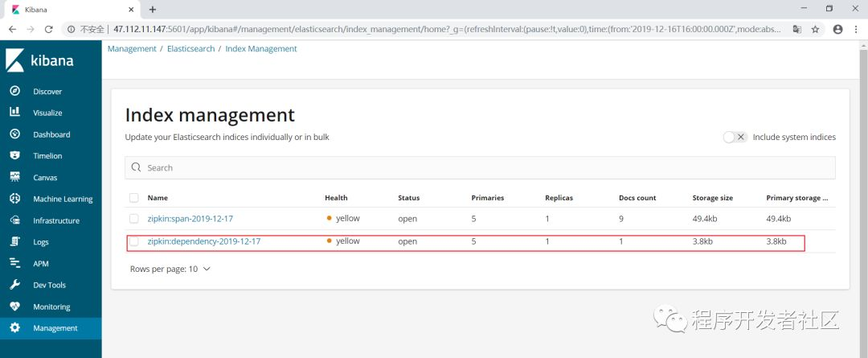Open Infrastructure icon in sidebar

point(15,220)
